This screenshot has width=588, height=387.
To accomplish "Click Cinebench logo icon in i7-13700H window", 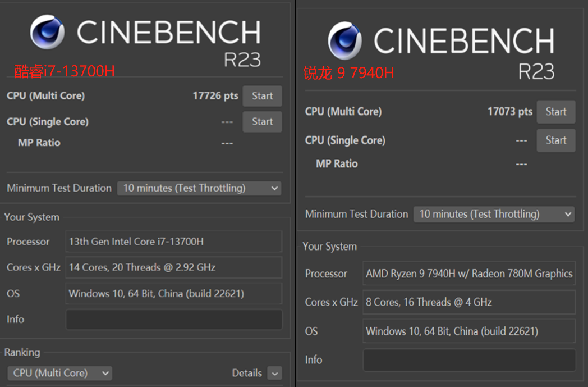I will (47, 32).
